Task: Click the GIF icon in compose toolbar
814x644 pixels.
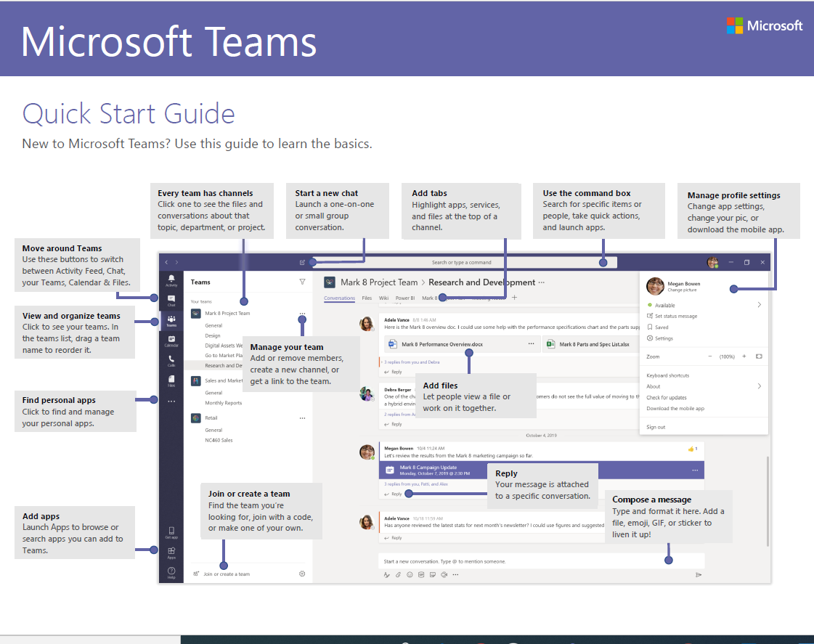Action: 421,574
